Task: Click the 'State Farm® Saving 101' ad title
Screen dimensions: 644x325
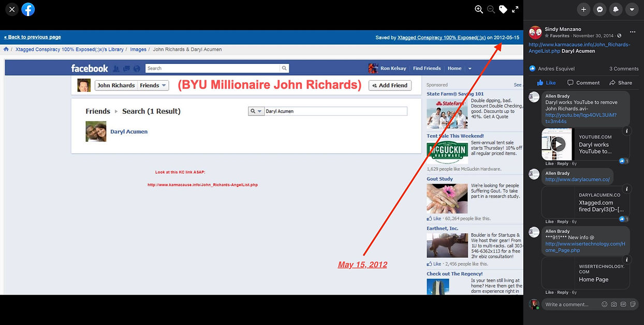Action: [x=455, y=94]
